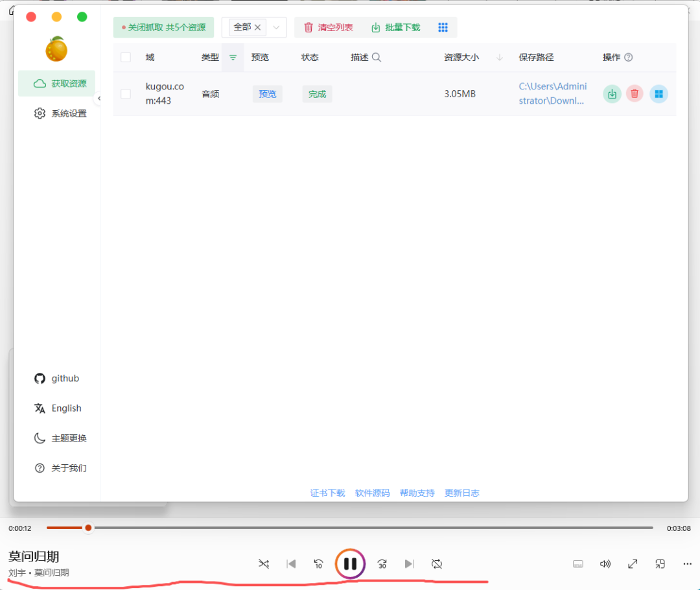Viewport: 700px width, 590px height.
Task: Open the help icon next to 操作 column
Action: [x=629, y=57]
